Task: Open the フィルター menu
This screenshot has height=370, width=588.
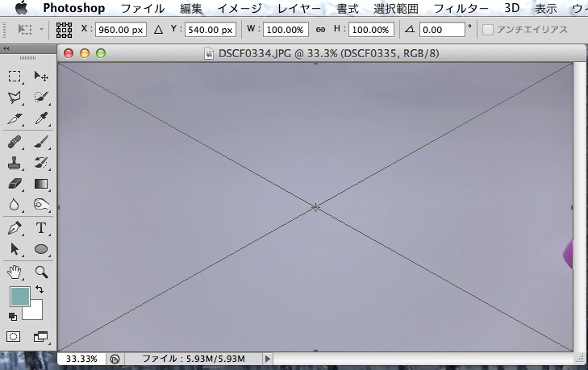Action: pos(461,8)
